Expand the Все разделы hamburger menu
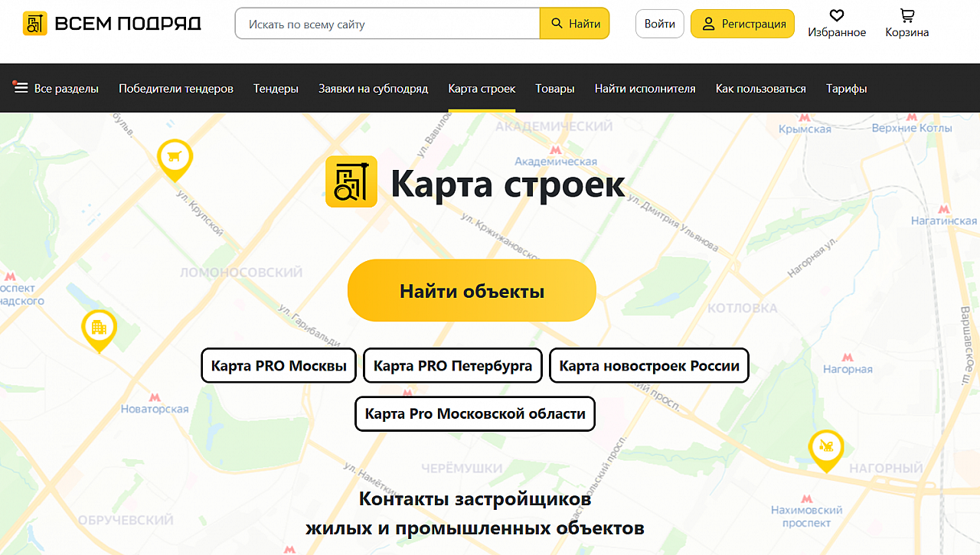 point(21,88)
